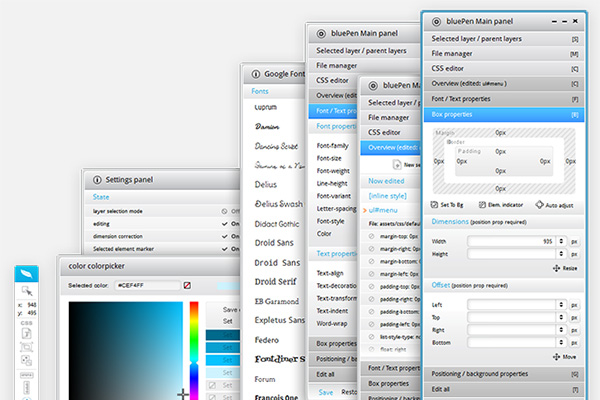Click Save in the rear Main panel
Viewport: 600px width, 400px height.
(x=326, y=392)
